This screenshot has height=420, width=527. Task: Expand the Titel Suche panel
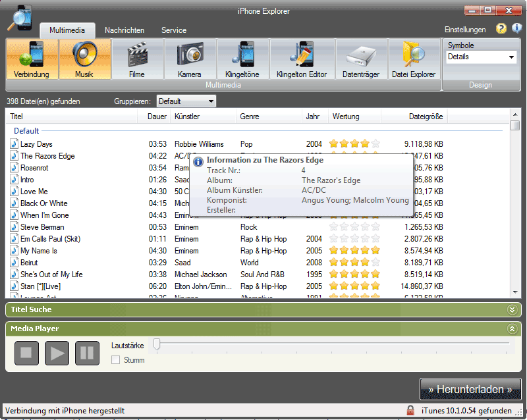click(512, 309)
